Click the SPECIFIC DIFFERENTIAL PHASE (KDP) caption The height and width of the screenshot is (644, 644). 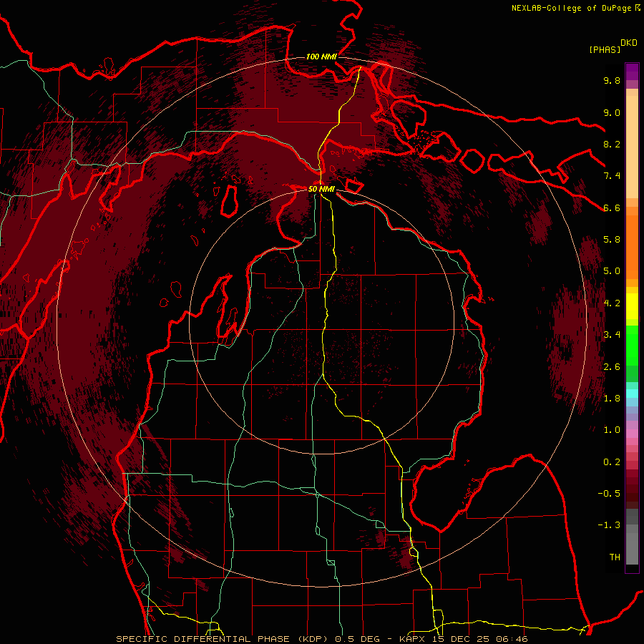[223, 639]
